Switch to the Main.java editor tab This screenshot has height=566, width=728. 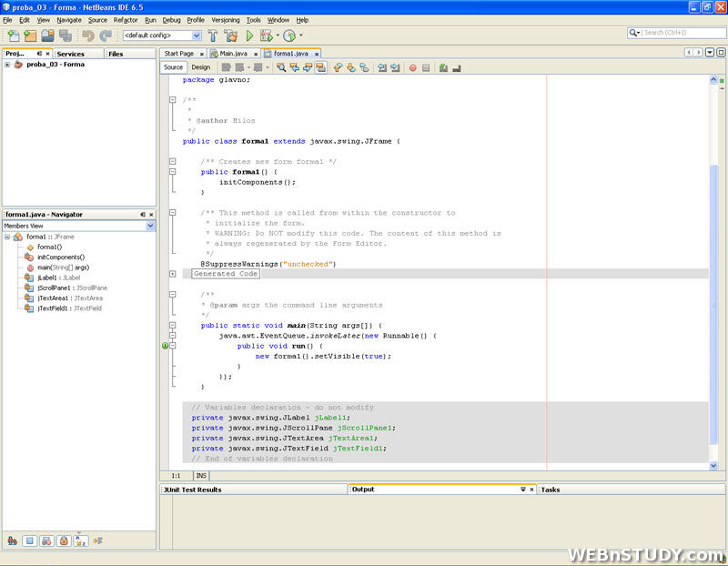pyautogui.click(x=233, y=54)
